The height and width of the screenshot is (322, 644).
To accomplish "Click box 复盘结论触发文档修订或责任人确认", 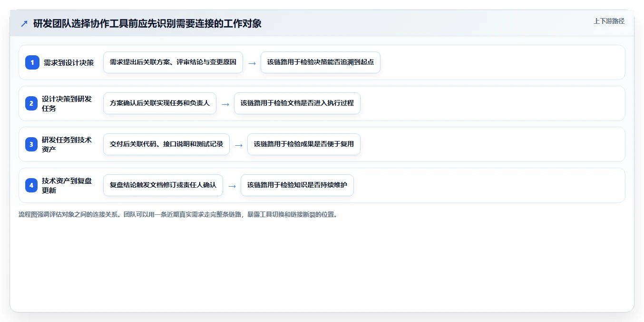I will point(163,185).
